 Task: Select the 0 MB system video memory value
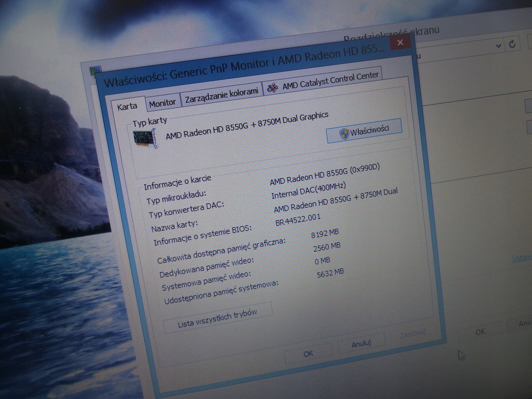click(322, 261)
